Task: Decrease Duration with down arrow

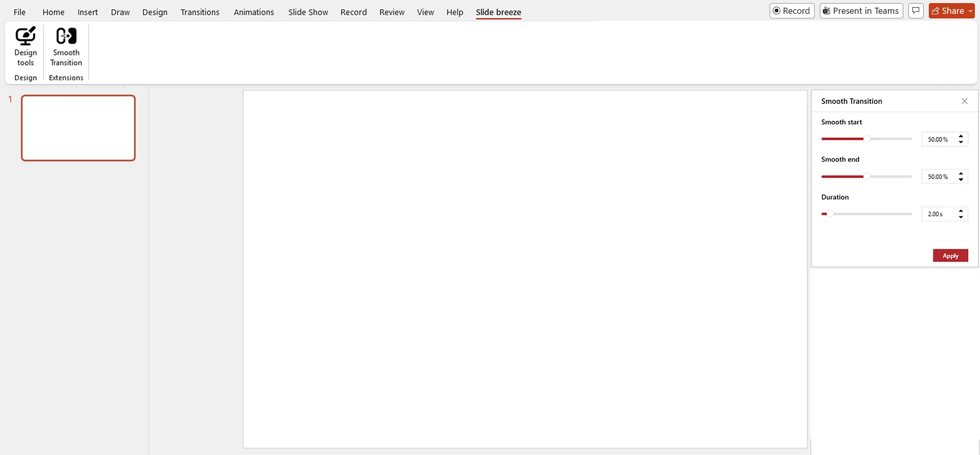Action: [961, 217]
